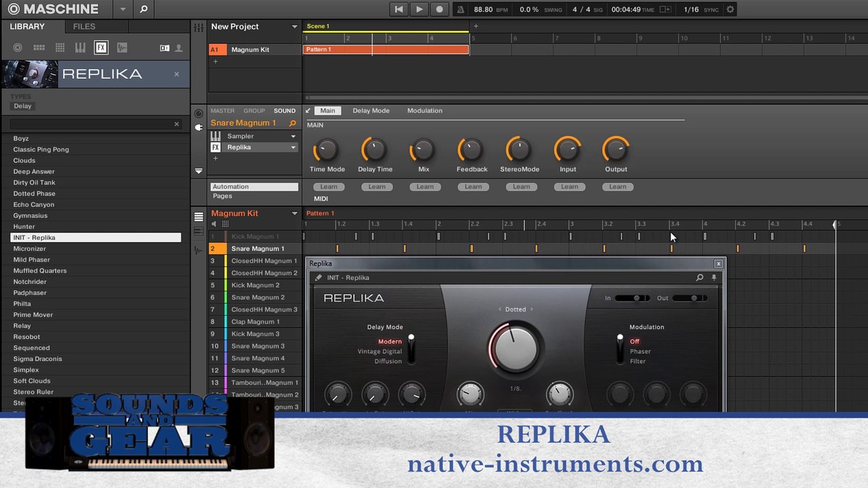Screen dimensions: 868x488
Task: Click Learn under Output
Action: [618, 187]
